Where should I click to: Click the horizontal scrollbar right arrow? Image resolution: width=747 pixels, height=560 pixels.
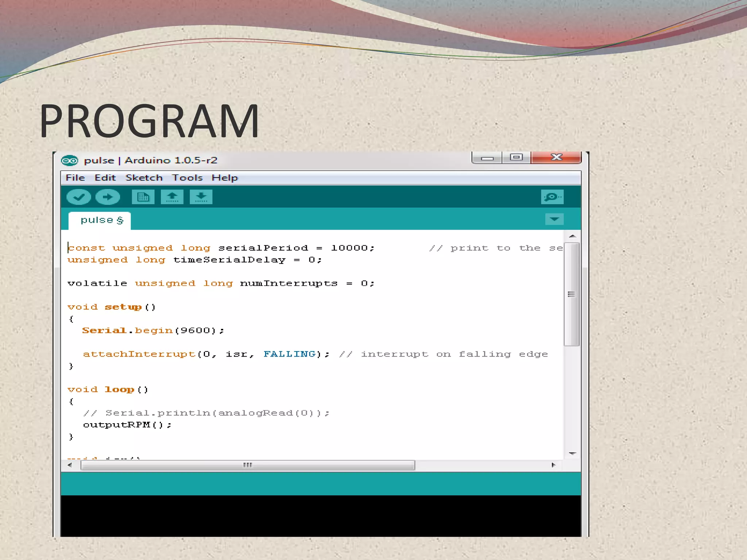click(x=554, y=465)
